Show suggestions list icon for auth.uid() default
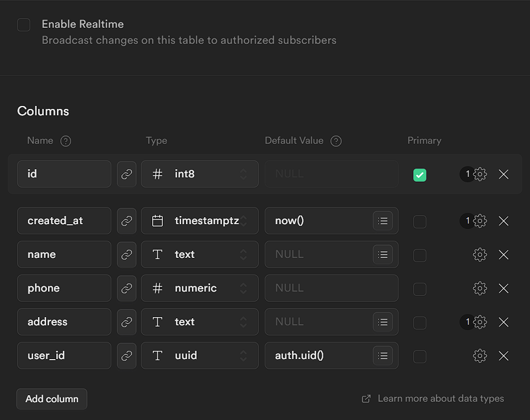The width and height of the screenshot is (530, 420). (x=383, y=356)
